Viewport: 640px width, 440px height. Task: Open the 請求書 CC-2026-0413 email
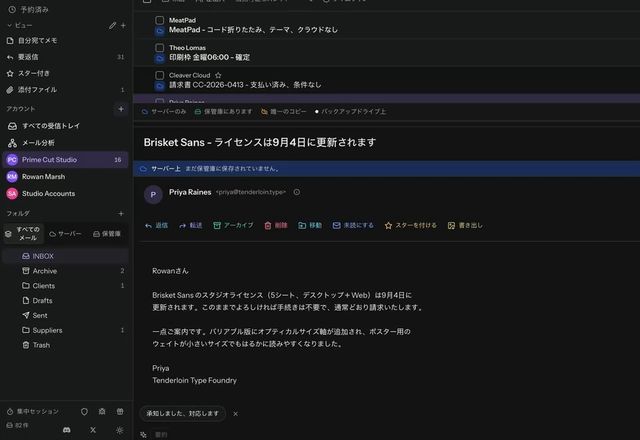[x=245, y=85]
